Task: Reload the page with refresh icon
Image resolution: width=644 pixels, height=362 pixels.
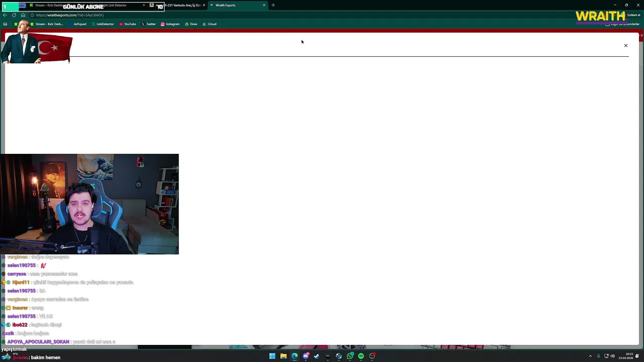Action: [x=14, y=15]
